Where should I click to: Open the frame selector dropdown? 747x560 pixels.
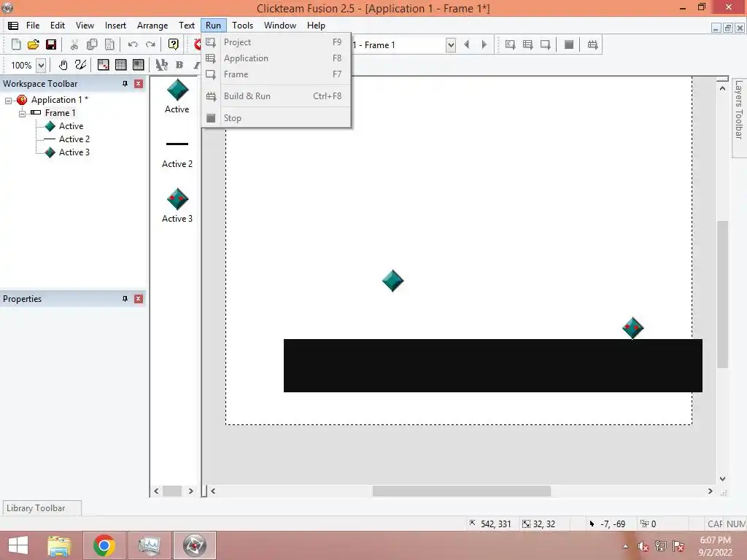(451, 45)
